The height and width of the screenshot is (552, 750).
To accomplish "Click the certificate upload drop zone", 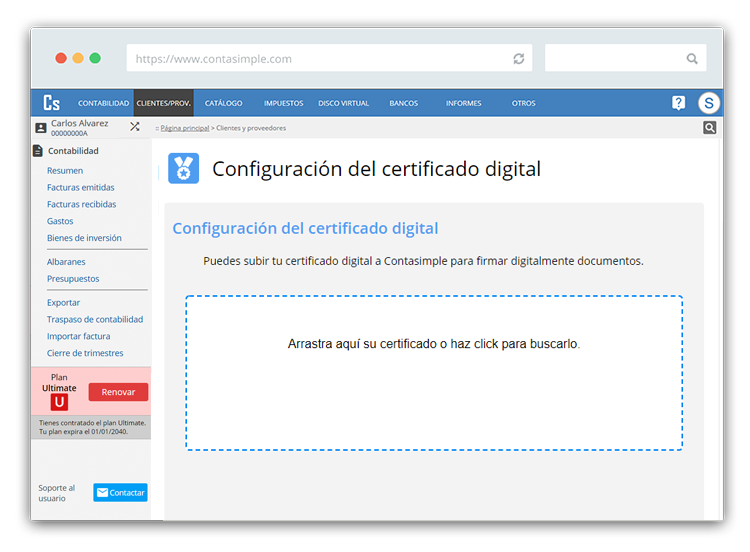I will pos(433,372).
